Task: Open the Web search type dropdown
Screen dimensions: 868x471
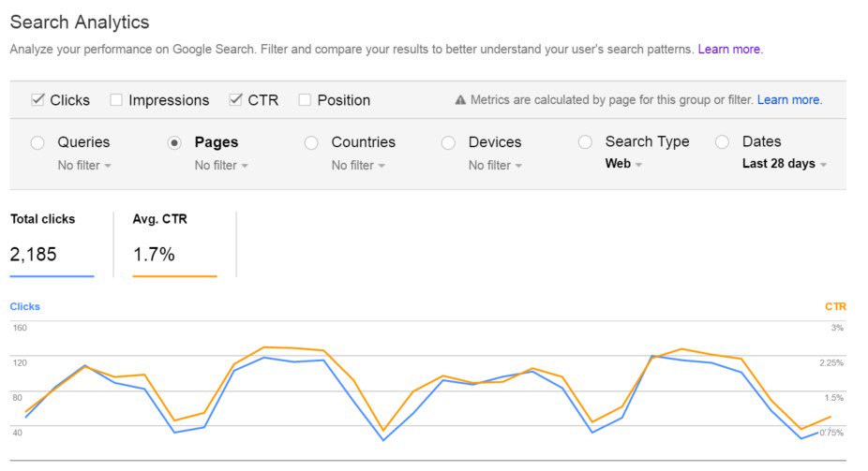Action: (x=623, y=165)
